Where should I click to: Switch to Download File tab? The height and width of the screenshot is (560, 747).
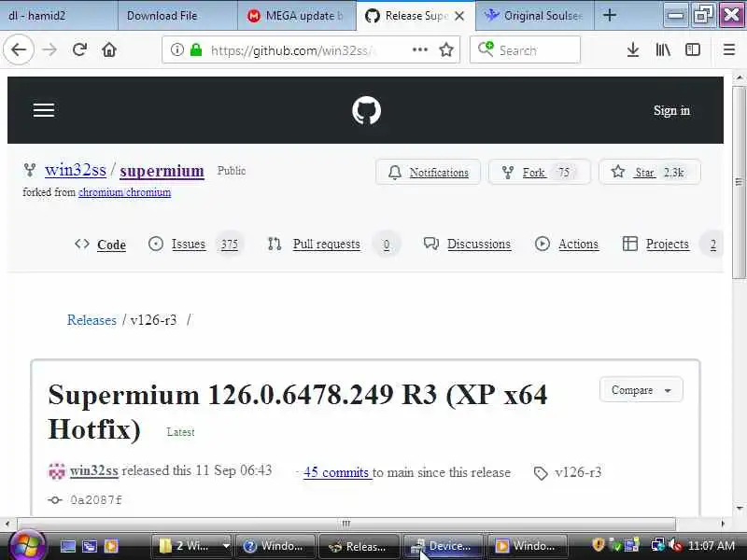(177, 16)
